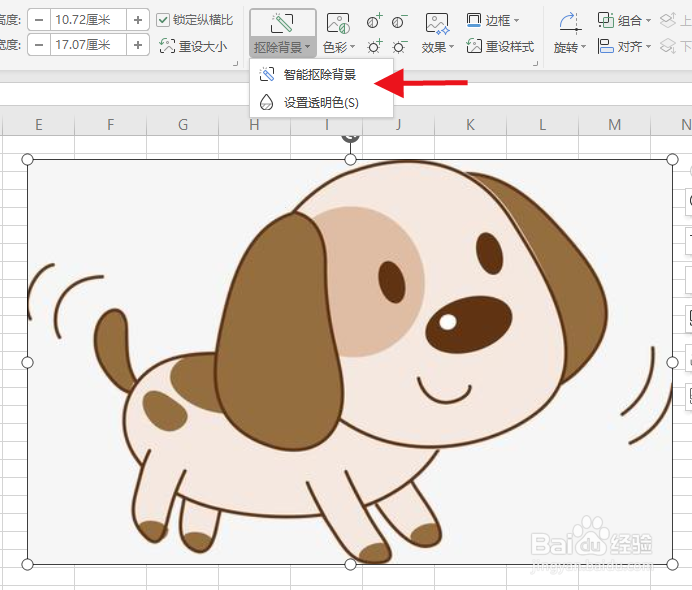The height and width of the screenshot is (590, 692).
Task: Click size group dialog launcher corner
Action: [x=236, y=64]
